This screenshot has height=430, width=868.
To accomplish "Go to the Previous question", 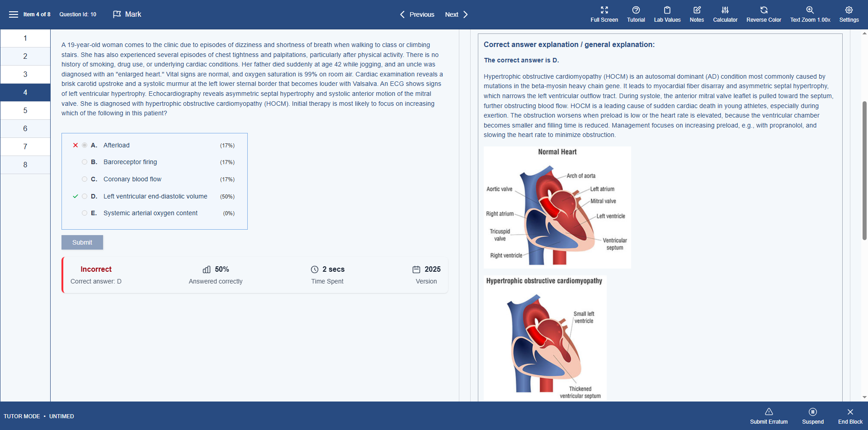I will click(417, 14).
